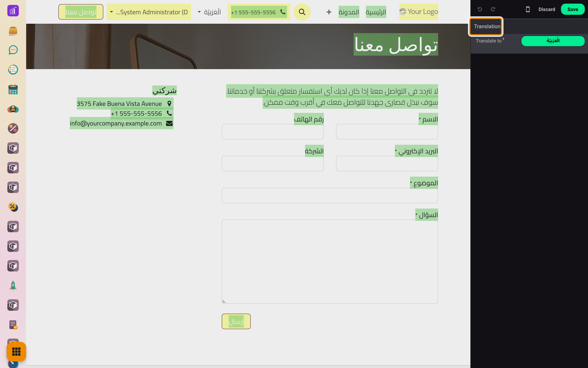Open the Translate to language dropdown
The width and height of the screenshot is (588, 368).
point(553,41)
